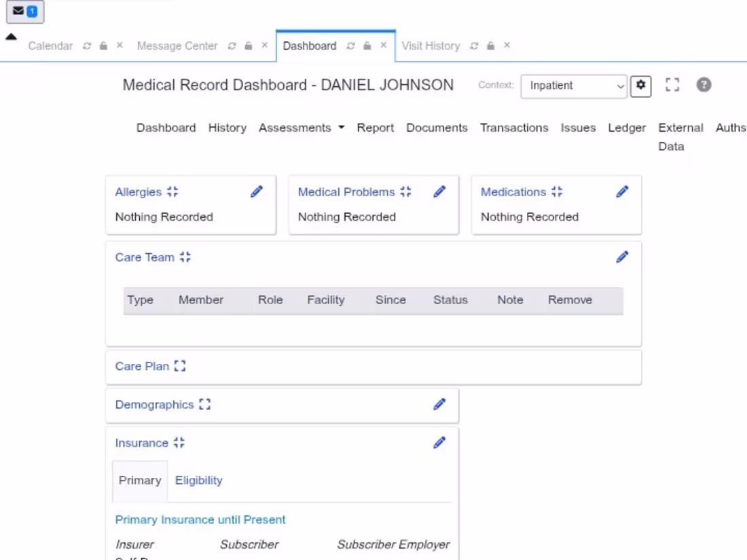Viewport: 747px width, 560px height.
Task: Open the History menu item
Action: pos(227,128)
